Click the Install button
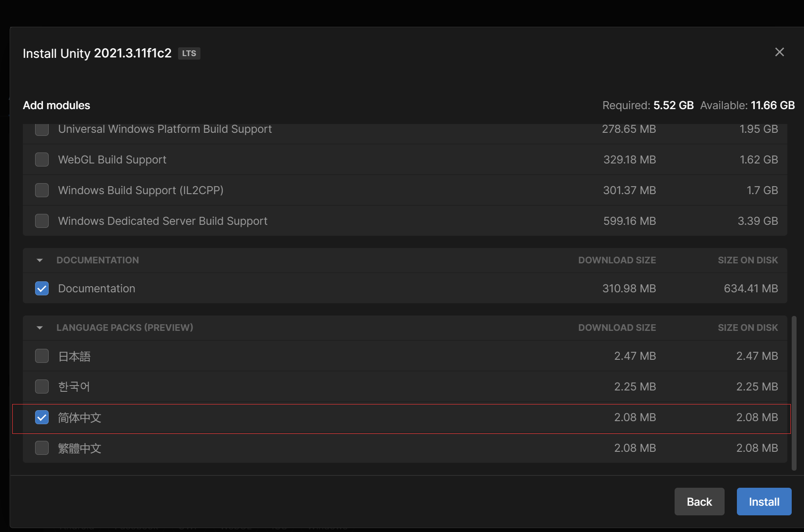The height and width of the screenshot is (532, 804). pos(764,501)
